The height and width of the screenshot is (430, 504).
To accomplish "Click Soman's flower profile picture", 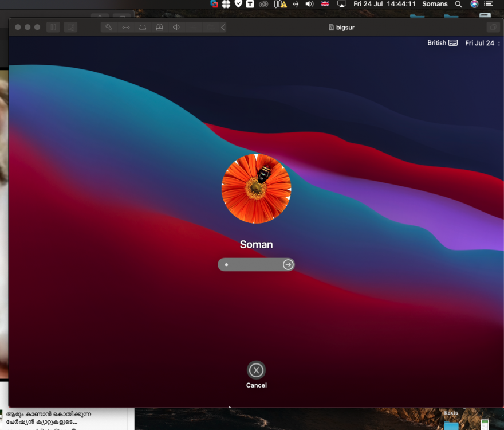I will click(x=257, y=189).
